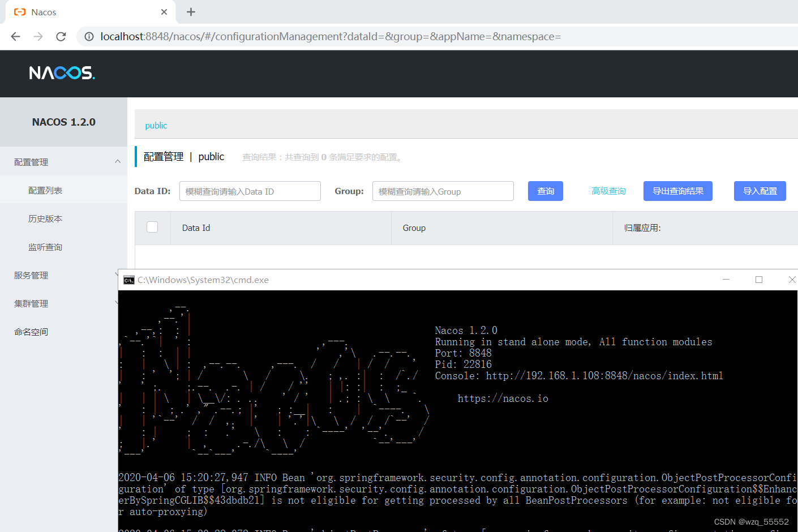Click the browser address bar URL

click(331, 36)
